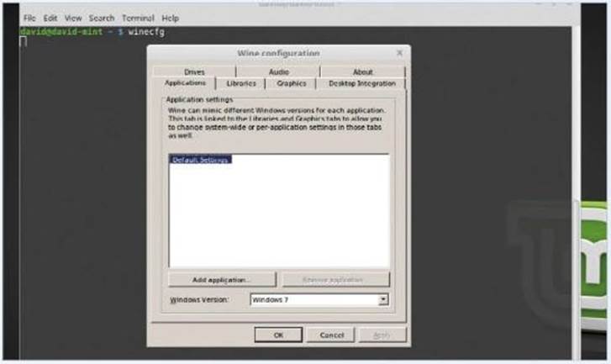This screenshot has width=611, height=364.
Task: Switch to the Drives tab
Action: pyautogui.click(x=194, y=71)
